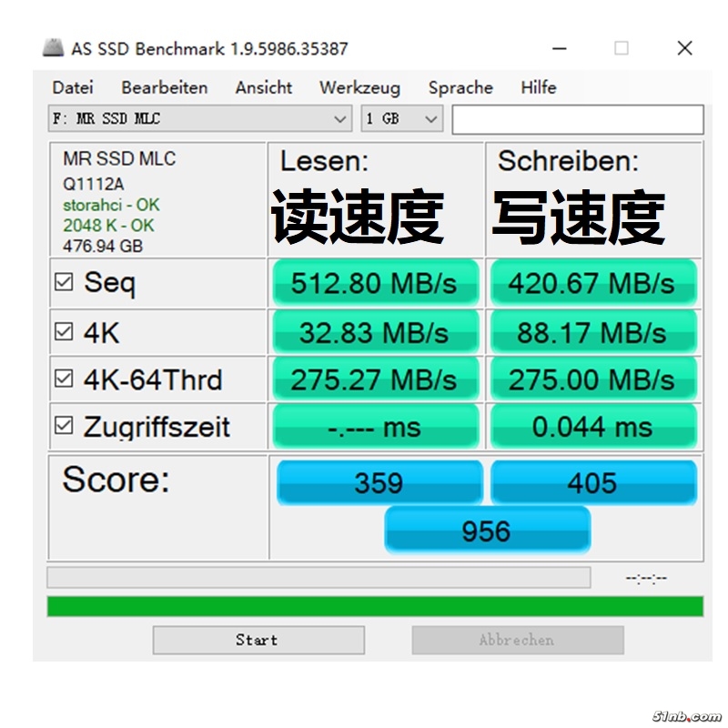Click the greyed-out Abbrechen button

518,640
